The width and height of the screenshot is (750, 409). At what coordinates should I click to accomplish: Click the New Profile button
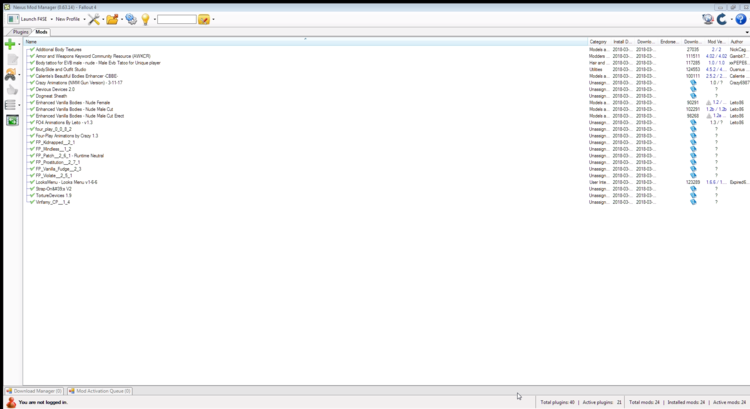[67, 19]
